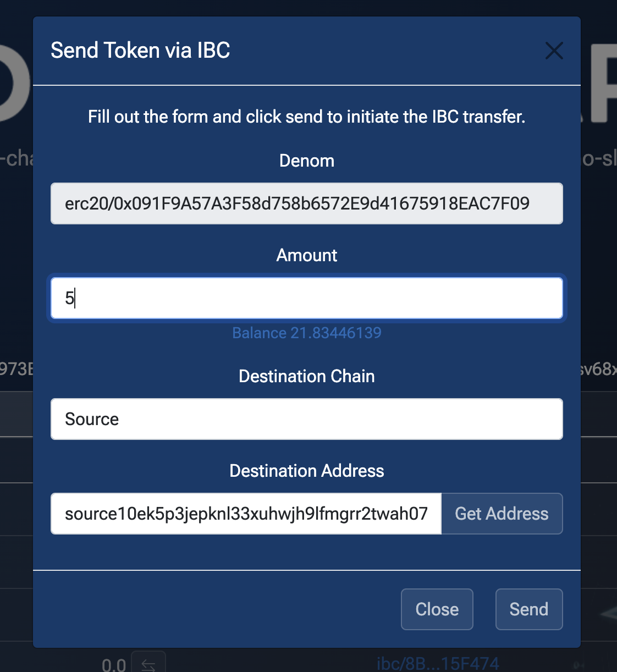Viewport: 617px width, 672px height.
Task: Open the ibc/8B...15F474 denom link
Action: (438, 664)
